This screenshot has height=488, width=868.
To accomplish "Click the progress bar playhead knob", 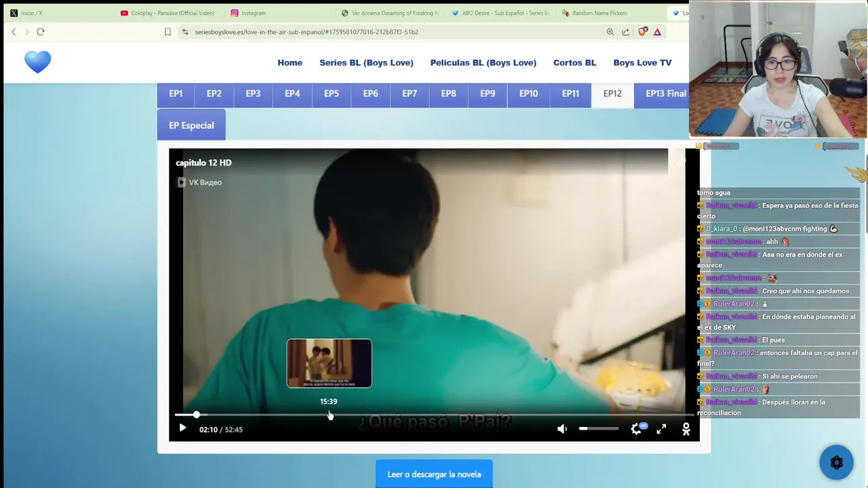I will coord(197,414).
